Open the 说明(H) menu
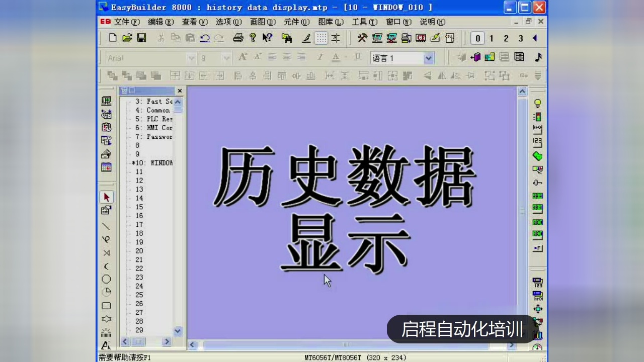The height and width of the screenshot is (362, 644). (x=433, y=22)
